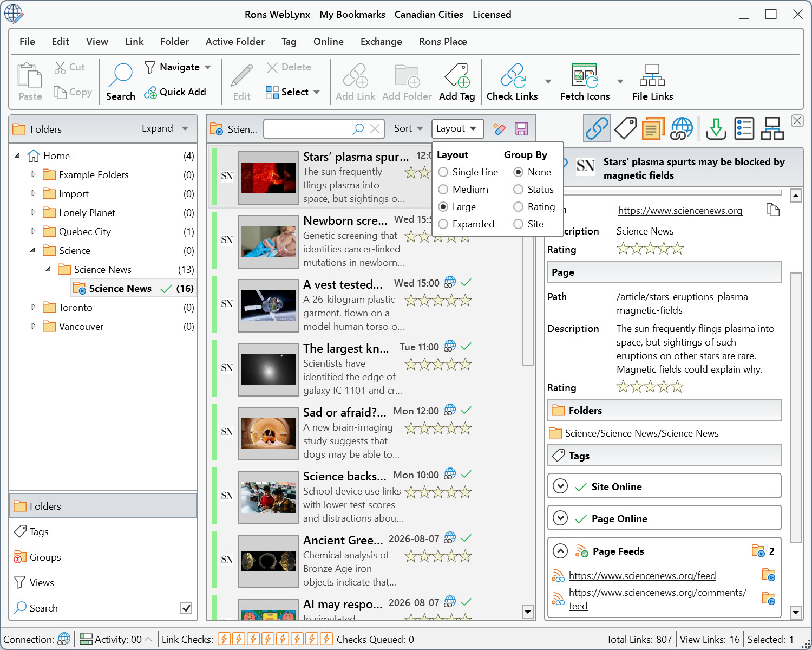812x650 pixels.
Task: Select the Large layout radio button
Action: (x=443, y=207)
